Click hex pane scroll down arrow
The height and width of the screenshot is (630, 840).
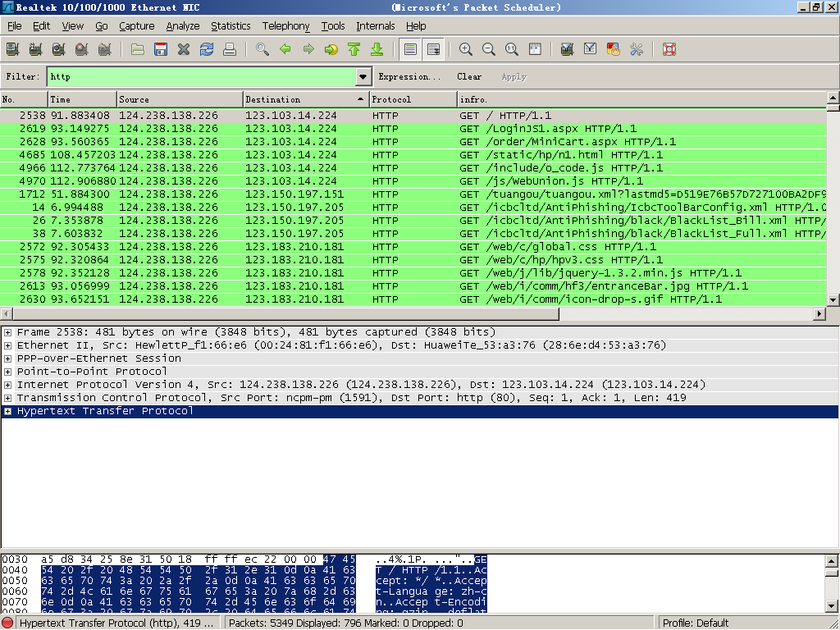click(832, 606)
